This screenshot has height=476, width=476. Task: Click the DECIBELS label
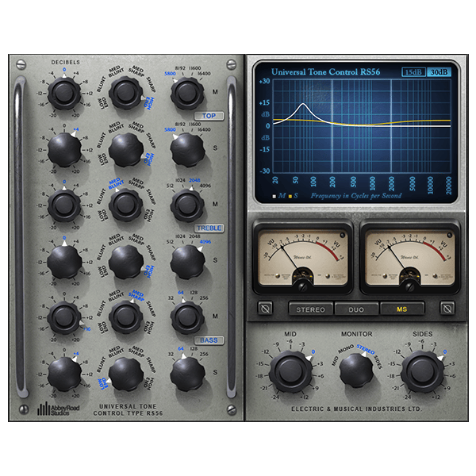[66, 62]
